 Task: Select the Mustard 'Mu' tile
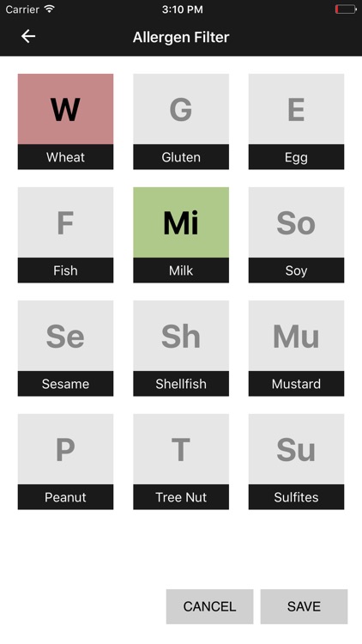pos(296,349)
